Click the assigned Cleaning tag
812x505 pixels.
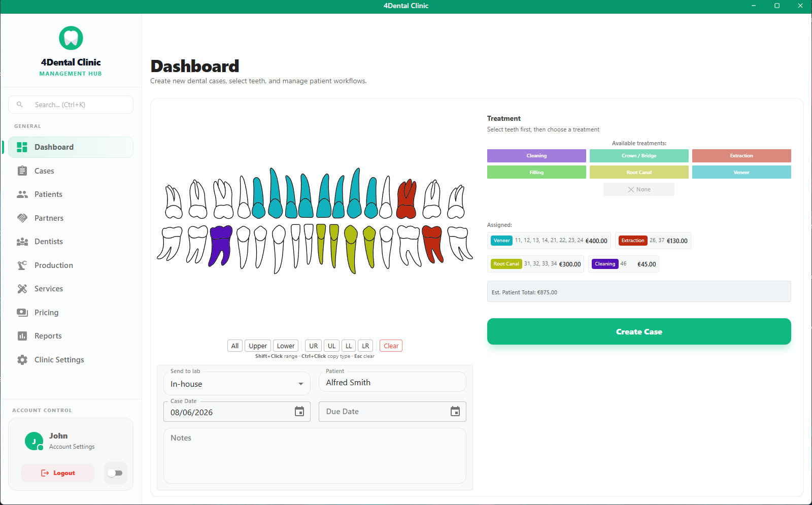coord(605,264)
